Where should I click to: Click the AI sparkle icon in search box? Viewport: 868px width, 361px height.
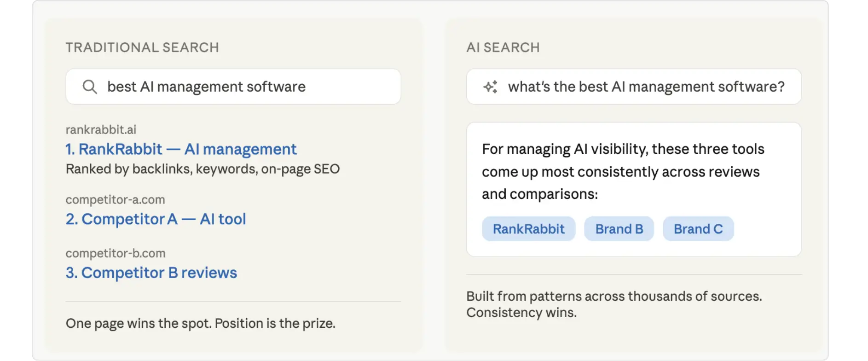click(x=491, y=87)
